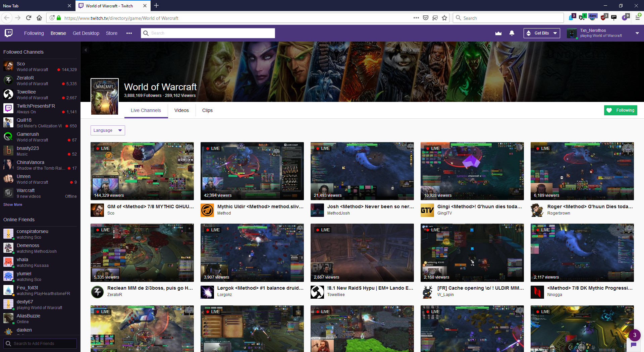
Task: Open the MethodJosh channel name link
Action: click(338, 213)
